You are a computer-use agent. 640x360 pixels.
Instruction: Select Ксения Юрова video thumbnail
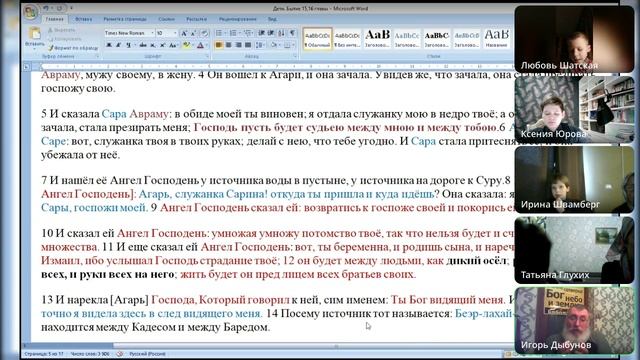pos(574,109)
